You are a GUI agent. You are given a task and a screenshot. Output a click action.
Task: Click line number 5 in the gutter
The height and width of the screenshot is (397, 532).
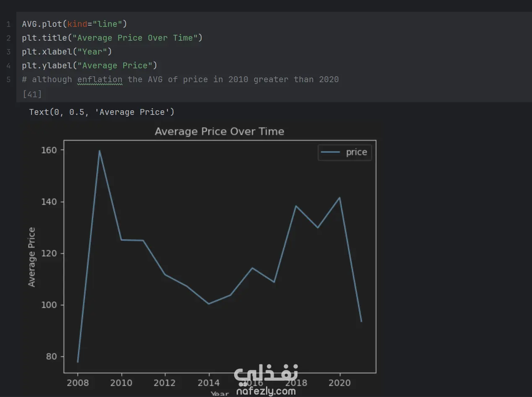(8, 79)
